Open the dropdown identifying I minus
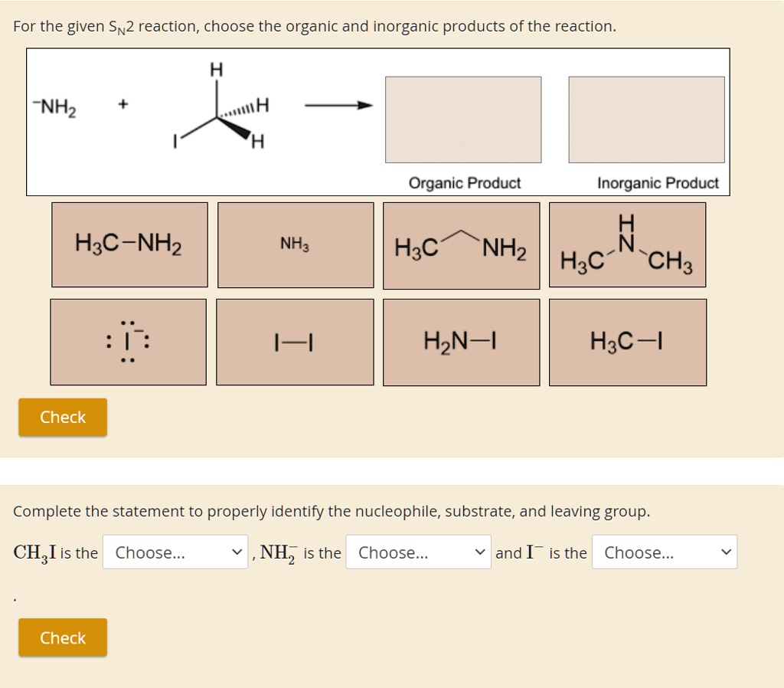Image resolution: width=784 pixels, height=688 pixels. [x=665, y=552]
